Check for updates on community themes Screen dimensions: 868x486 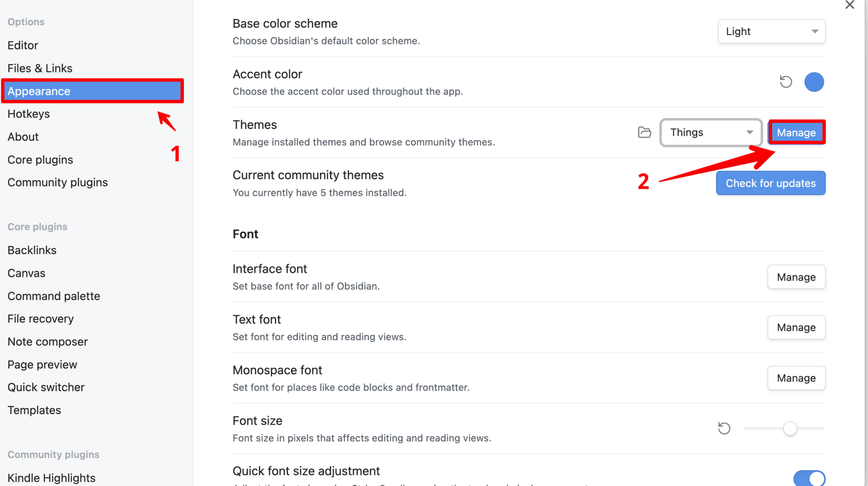coord(770,183)
